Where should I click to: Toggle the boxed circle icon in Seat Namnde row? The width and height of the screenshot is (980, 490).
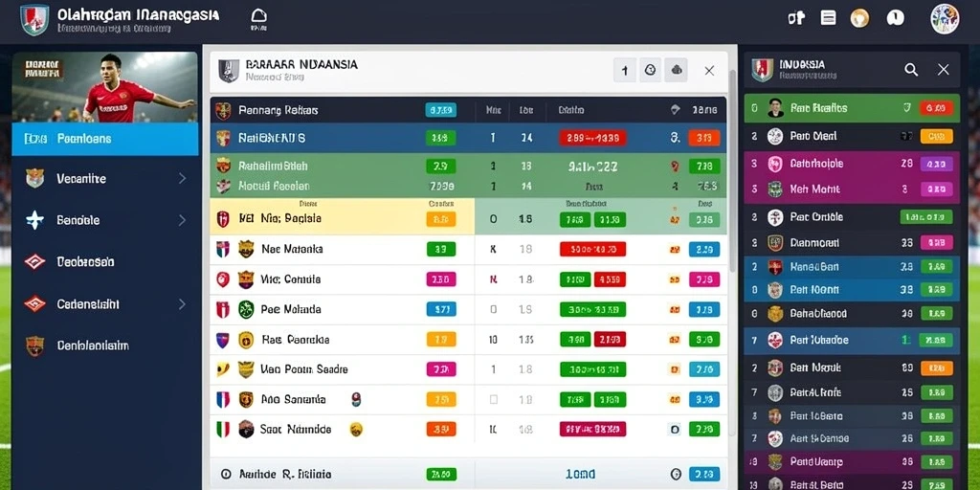(x=675, y=430)
